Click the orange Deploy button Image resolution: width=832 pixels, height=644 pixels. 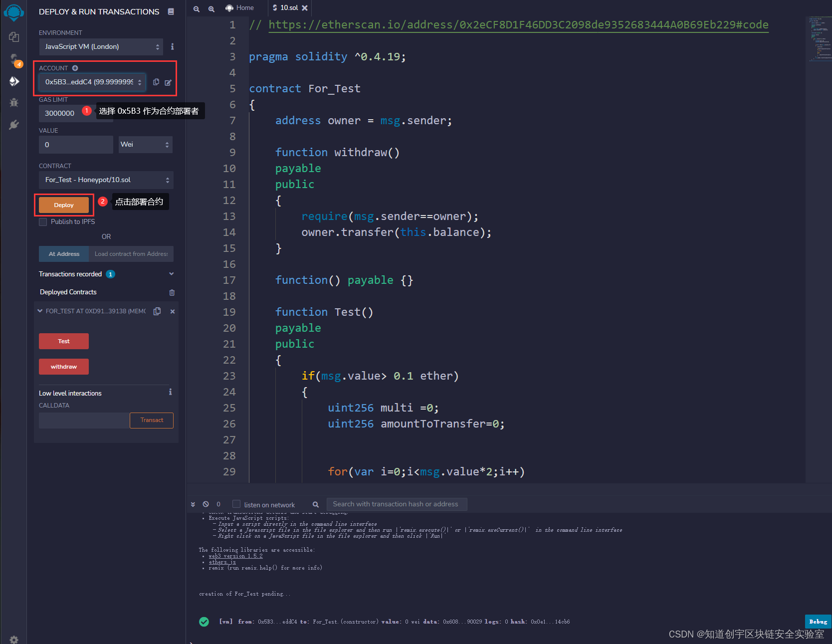(x=64, y=205)
